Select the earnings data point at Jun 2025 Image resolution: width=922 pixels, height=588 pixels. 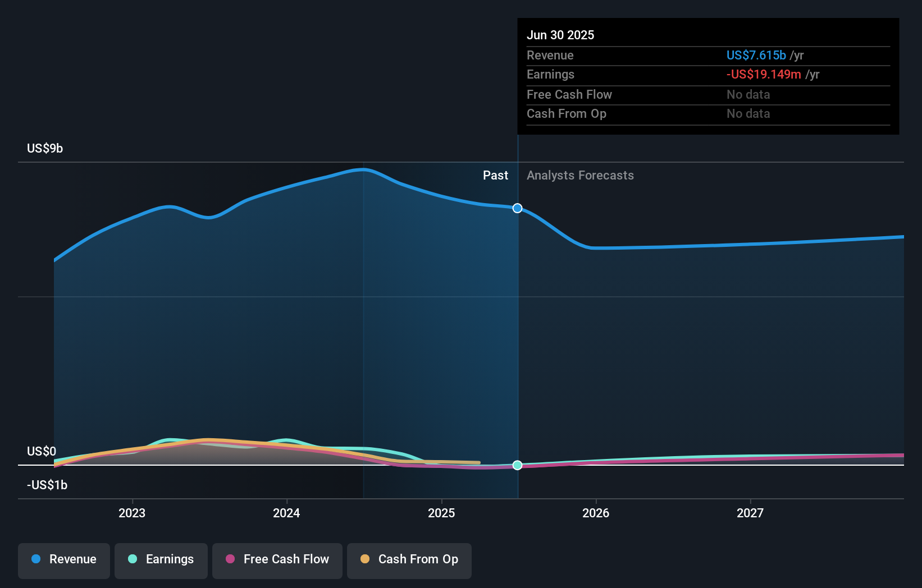pyautogui.click(x=518, y=465)
